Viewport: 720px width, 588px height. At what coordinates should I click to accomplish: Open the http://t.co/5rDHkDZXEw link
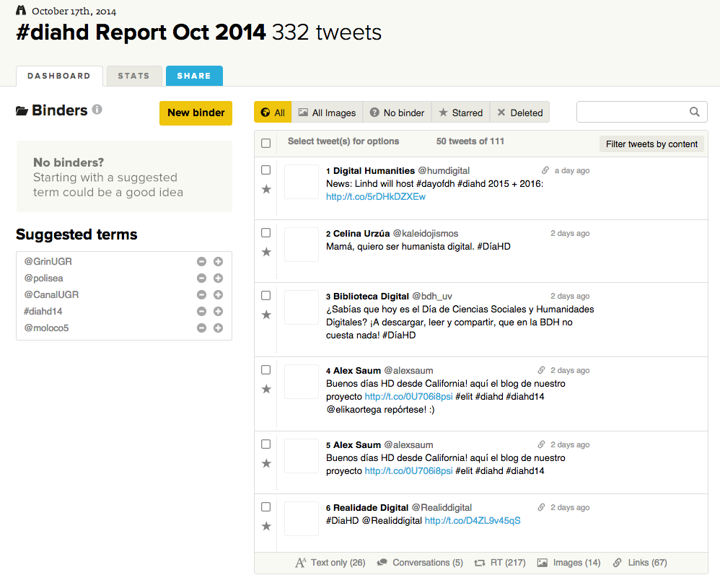tap(376, 197)
